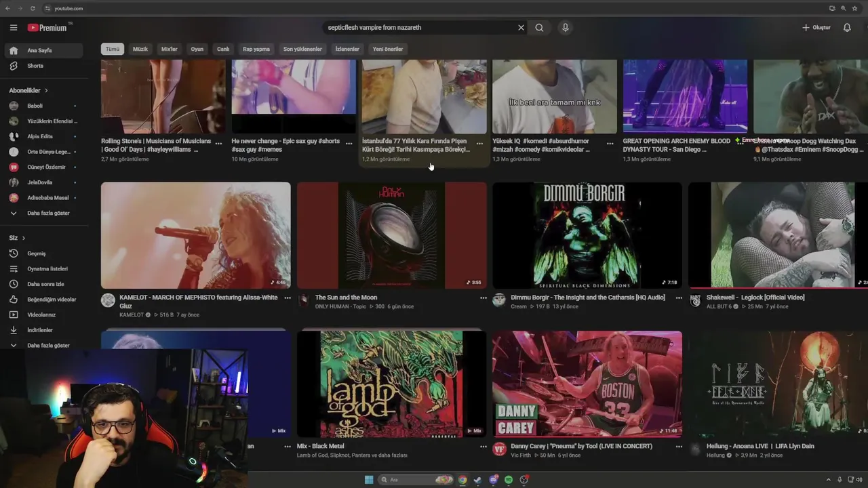Viewport: 868px width, 488px height.
Task: Start voice search with the microphone
Action: pyautogui.click(x=565, y=28)
